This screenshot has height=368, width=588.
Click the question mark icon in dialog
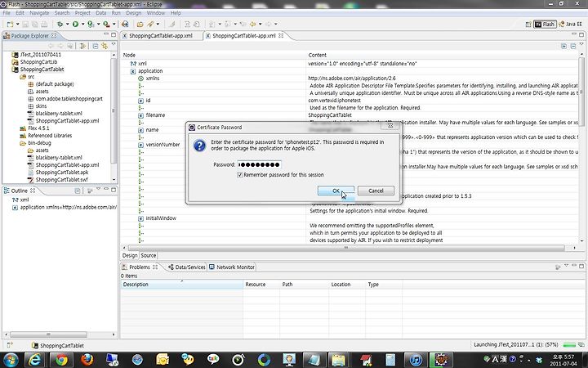point(199,146)
